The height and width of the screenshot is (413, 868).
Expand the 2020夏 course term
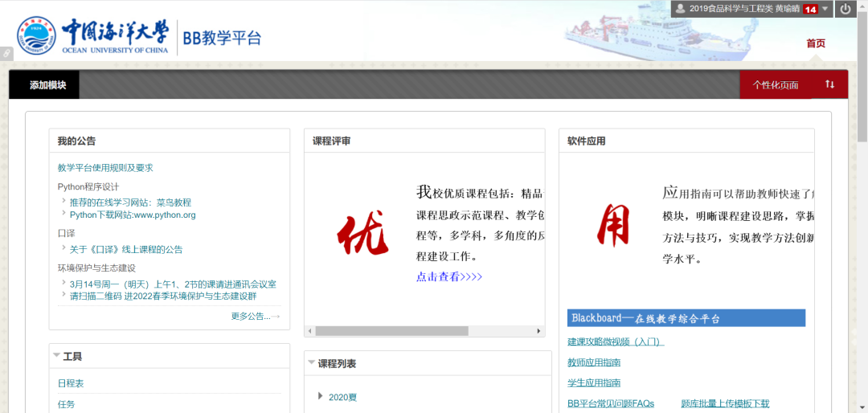(321, 396)
